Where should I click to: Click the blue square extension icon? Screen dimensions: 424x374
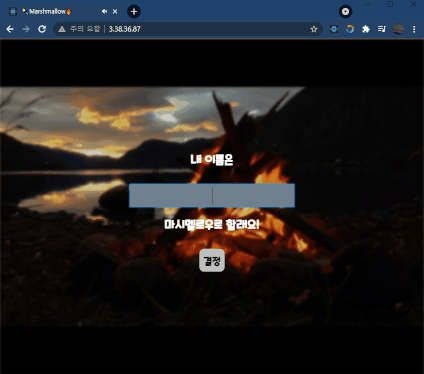[x=334, y=29]
